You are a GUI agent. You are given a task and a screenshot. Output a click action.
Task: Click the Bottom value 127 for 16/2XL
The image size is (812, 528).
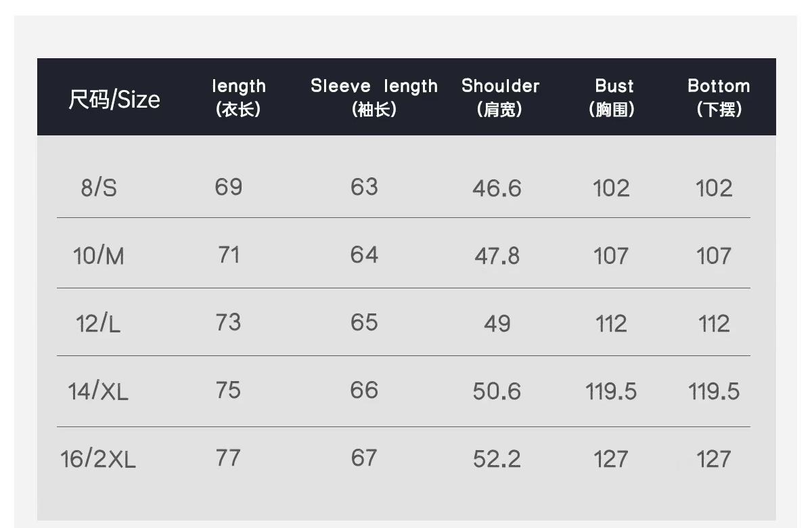click(x=714, y=460)
